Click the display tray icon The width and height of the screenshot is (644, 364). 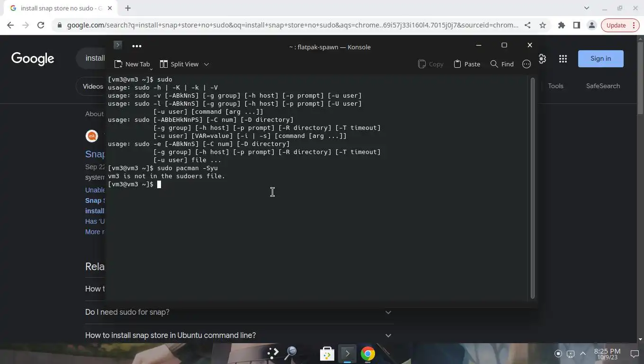[571, 354]
